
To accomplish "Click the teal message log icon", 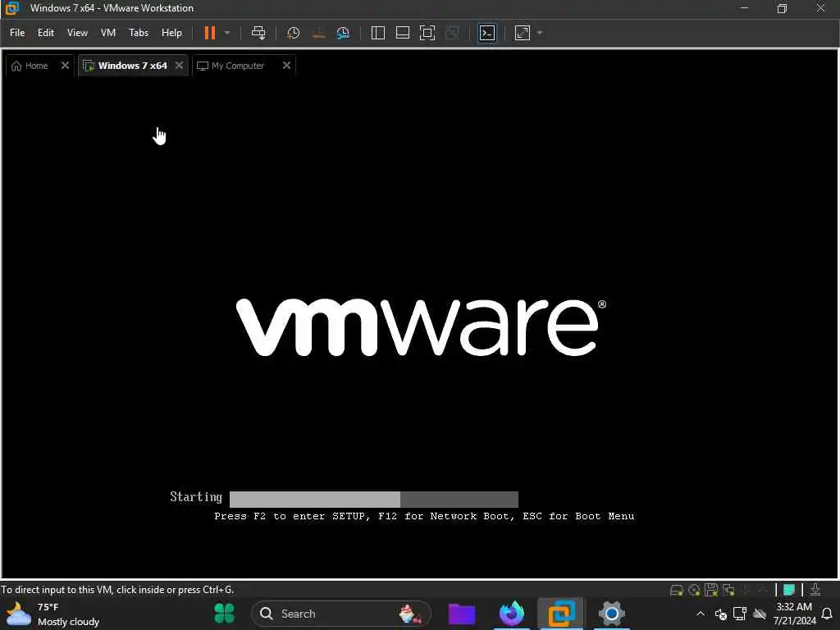I will (789, 590).
